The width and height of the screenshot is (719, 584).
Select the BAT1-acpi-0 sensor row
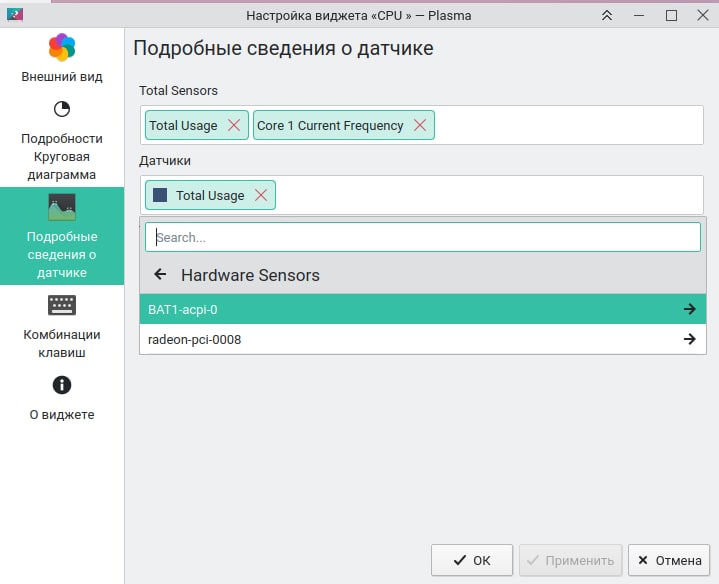(x=423, y=309)
